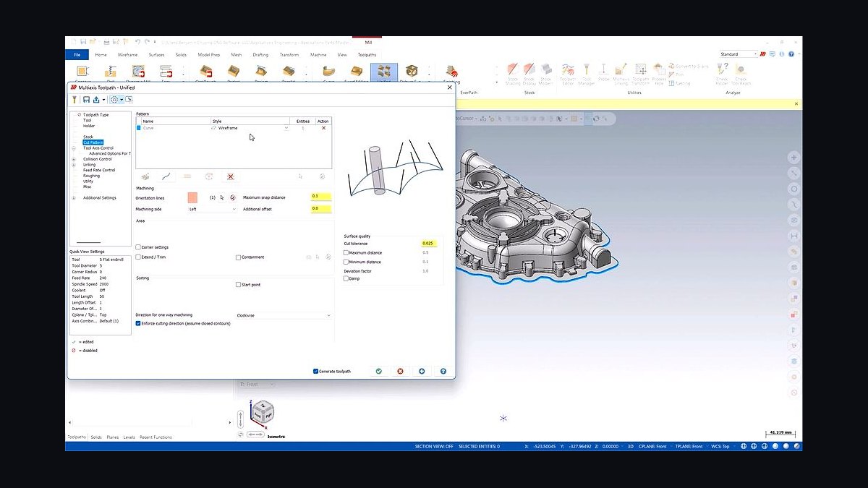Collapse the Tool Axis Control tree node
Viewport: 868px width, 488px height.
click(74, 148)
